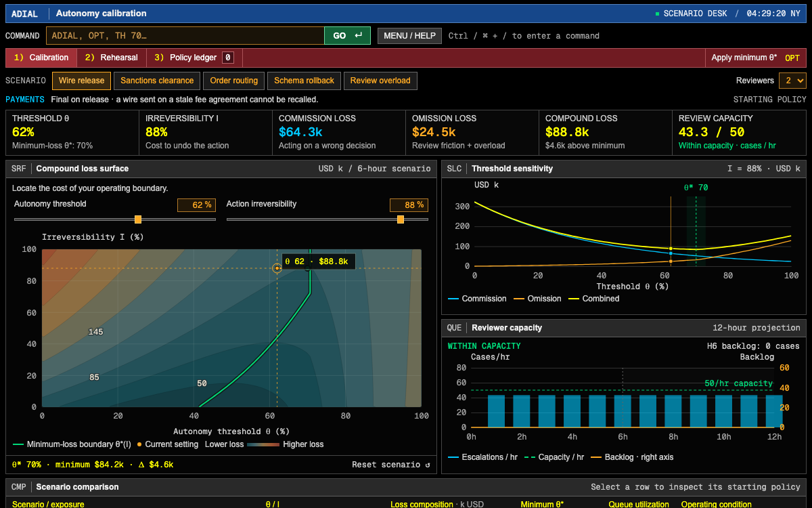812x508 pixels.
Task: Click the irreversibility 88 % value box
Action: click(x=409, y=205)
